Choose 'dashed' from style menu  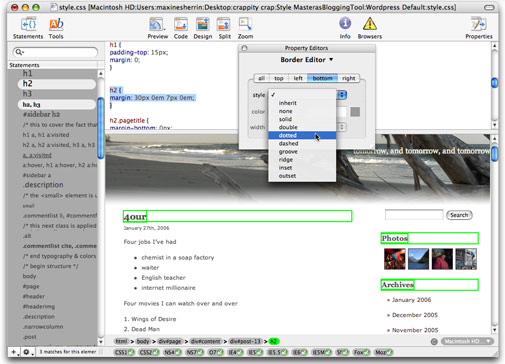pyautogui.click(x=302, y=144)
